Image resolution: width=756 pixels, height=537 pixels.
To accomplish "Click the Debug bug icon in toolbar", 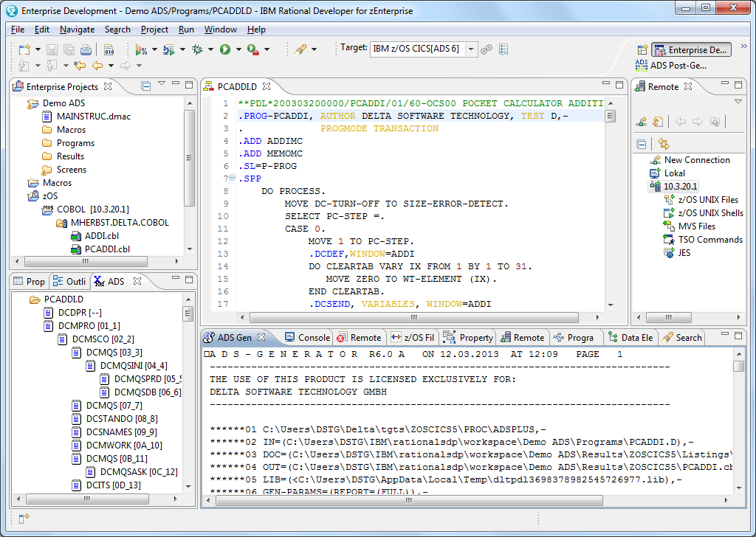I will point(197,49).
